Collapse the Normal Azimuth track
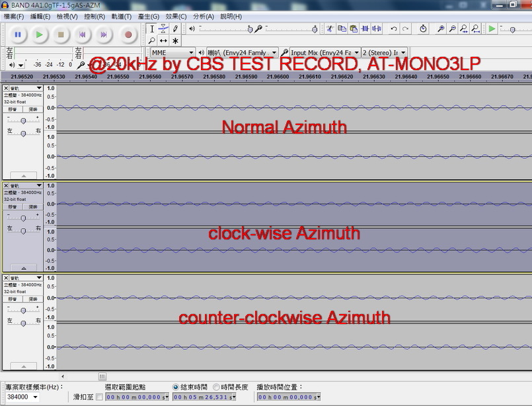Image resolution: width=532 pixels, height=406 pixels. 23,175
